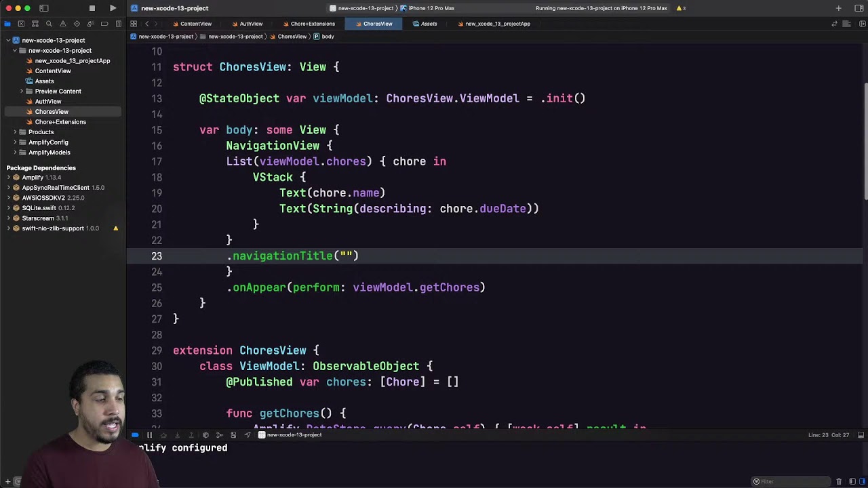Click warning badge on swift-nio-zlib-support

(x=115, y=228)
